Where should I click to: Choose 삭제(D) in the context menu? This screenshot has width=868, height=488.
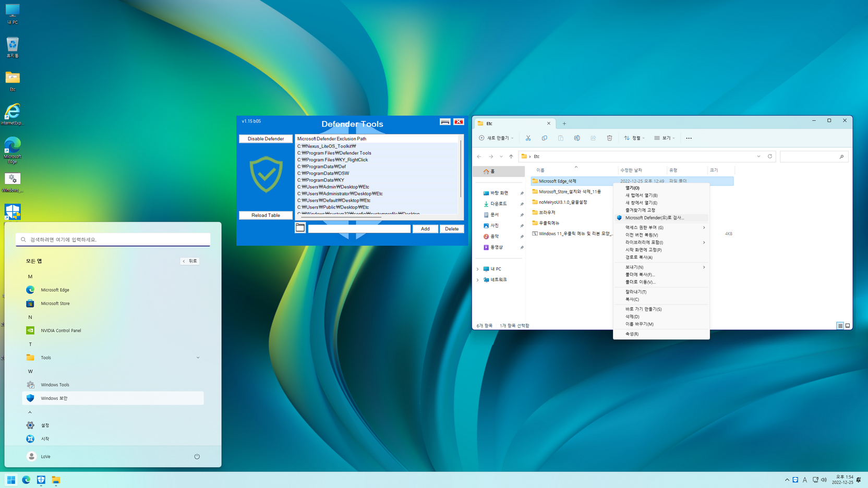tap(661, 316)
